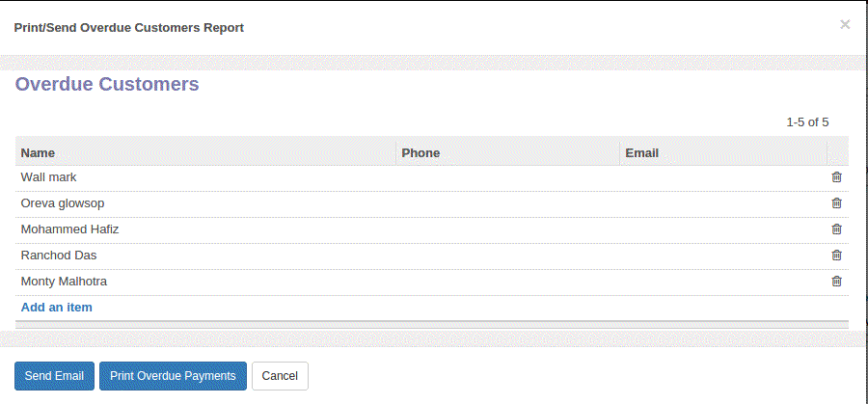Image resolution: width=868 pixels, height=404 pixels.
Task: Select the Mohammed Hafiz customer name
Action: pyautogui.click(x=69, y=229)
